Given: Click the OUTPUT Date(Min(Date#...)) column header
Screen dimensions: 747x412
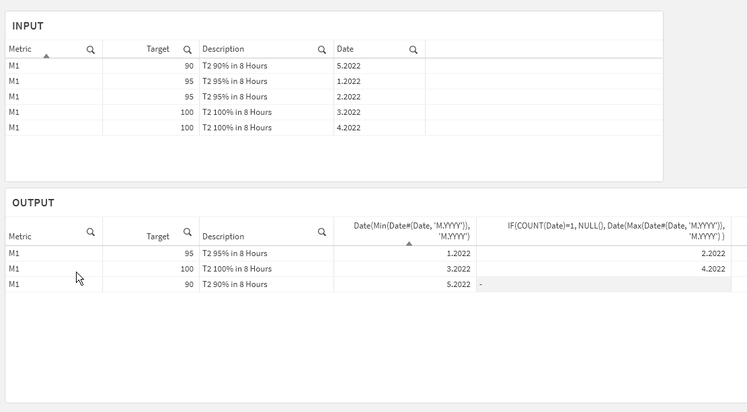Looking at the screenshot, I should click(412, 231).
